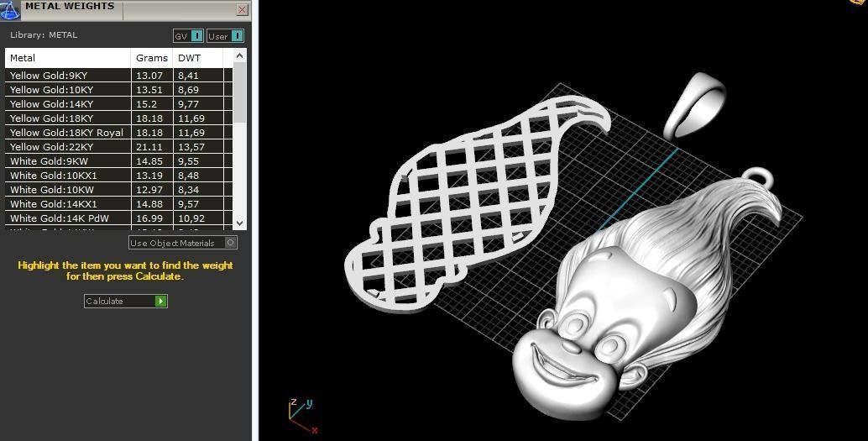868x441 pixels.
Task: Close the Metal Weights panel
Action: pyautogui.click(x=242, y=9)
